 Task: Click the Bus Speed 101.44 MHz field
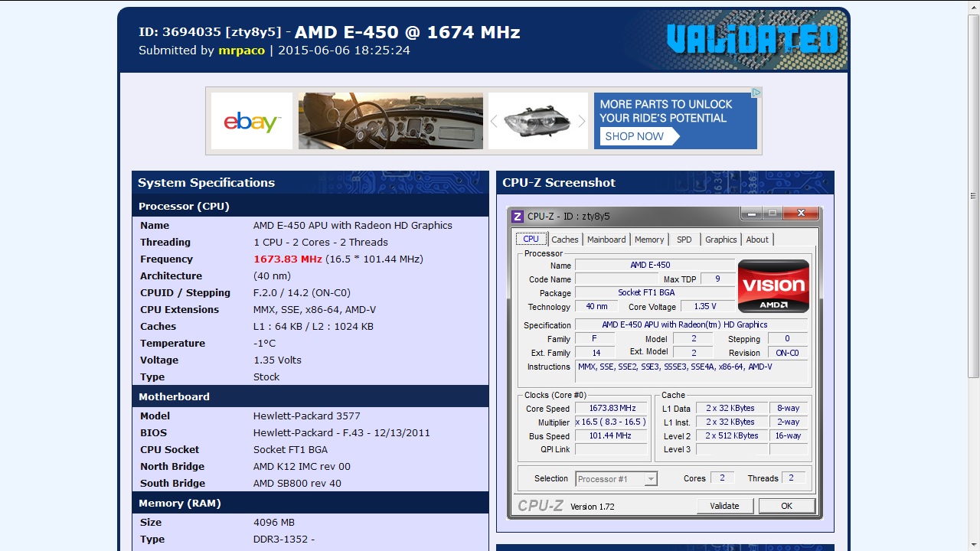click(x=612, y=436)
